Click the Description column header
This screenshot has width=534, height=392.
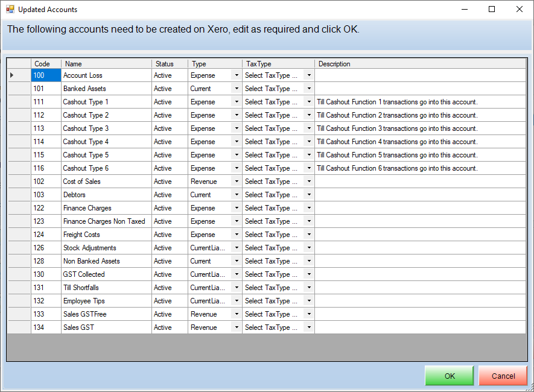coord(420,64)
